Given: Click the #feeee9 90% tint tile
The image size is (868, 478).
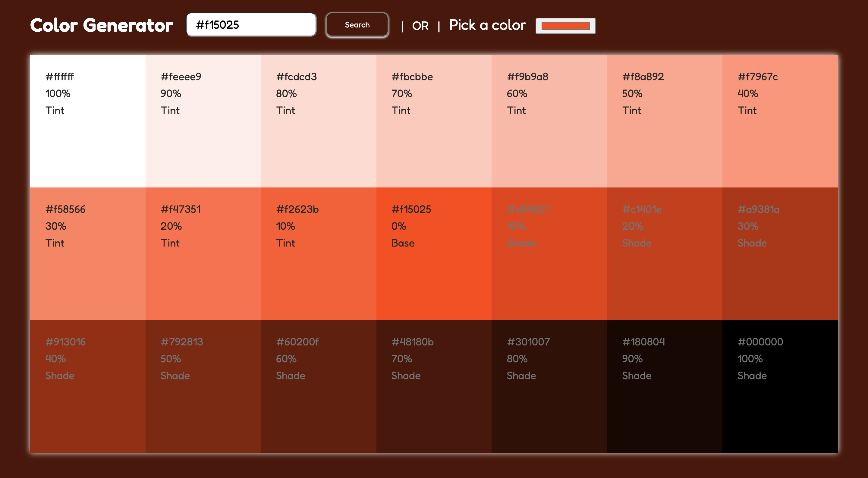Looking at the screenshot, I should pos(203,121).
